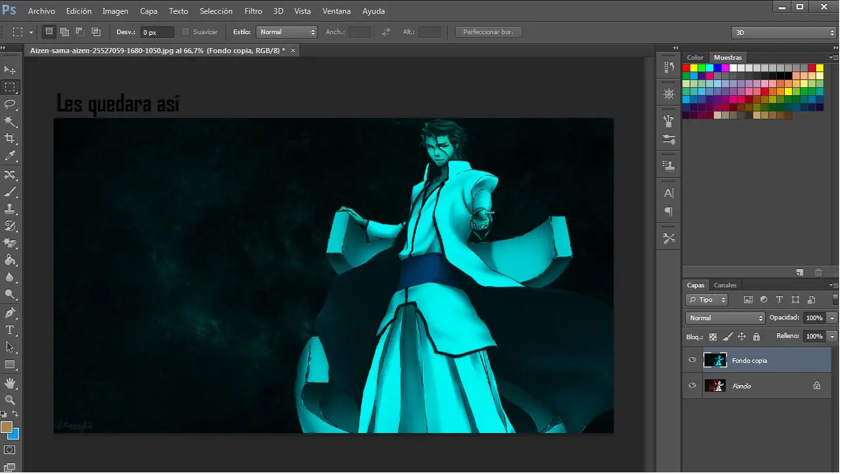Image resolution: width=868 pixels, height=475 pixels.
Task: Open the Relleno slider dropdown arrow
Action: click(832, 337)
